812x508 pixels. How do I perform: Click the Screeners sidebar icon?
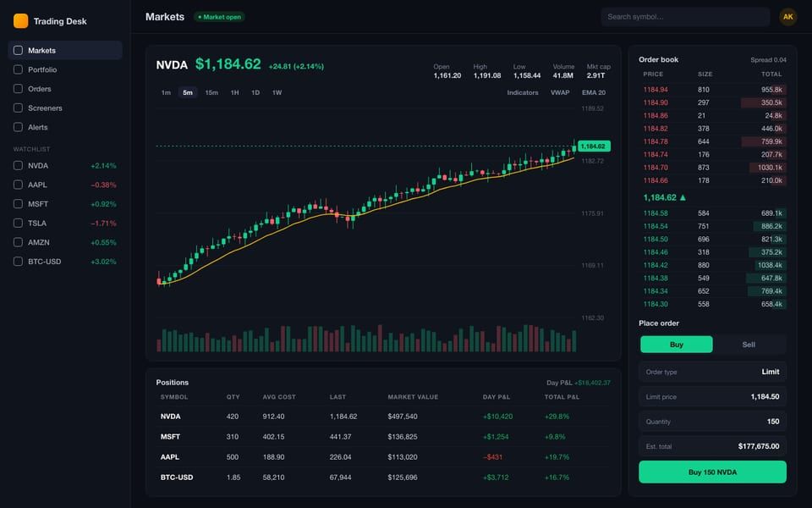18,108
